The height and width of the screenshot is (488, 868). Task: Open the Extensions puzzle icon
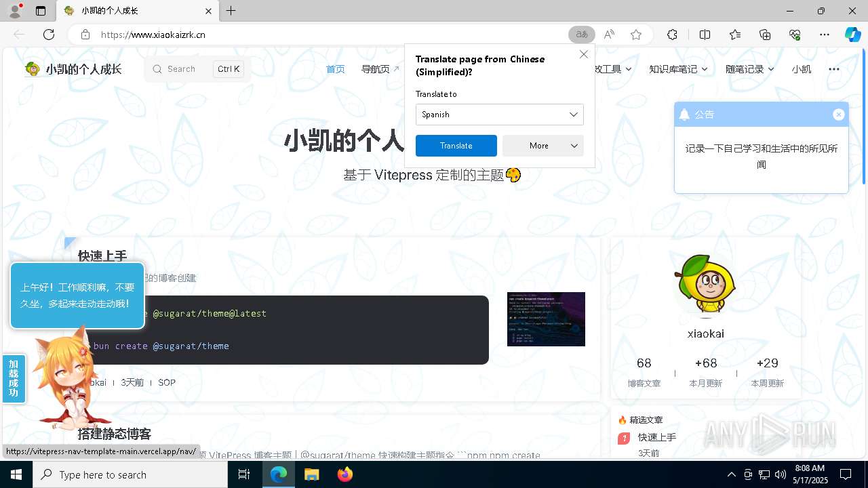tap(672, 35)
